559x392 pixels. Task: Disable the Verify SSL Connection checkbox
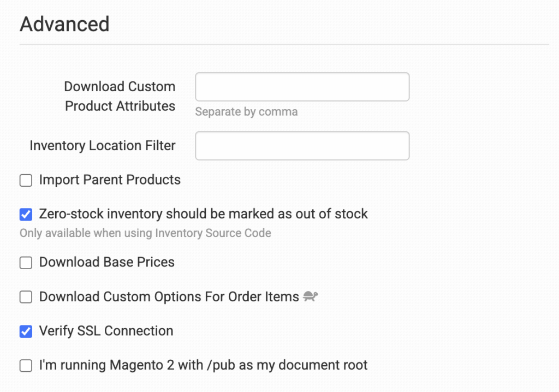[26, 331]
